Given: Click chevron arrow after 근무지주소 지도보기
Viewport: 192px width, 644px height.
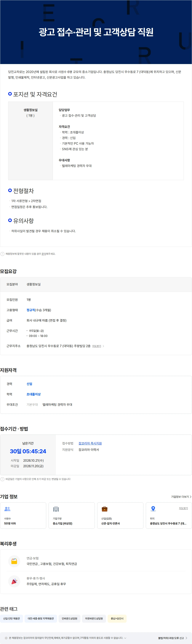Looking at the screenshot, I should [103, 346].
